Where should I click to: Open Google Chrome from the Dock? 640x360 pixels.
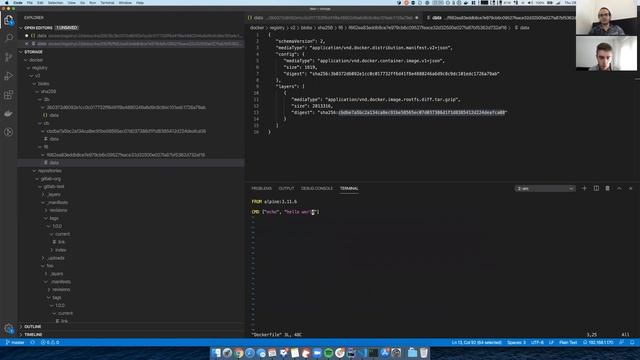point(239,353)
